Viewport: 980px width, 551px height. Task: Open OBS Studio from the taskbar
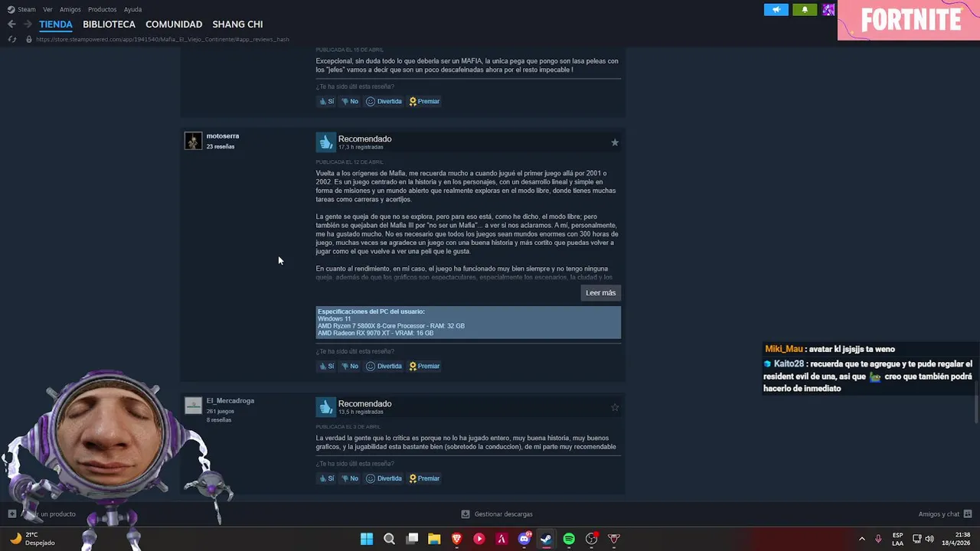pos(591,539)
